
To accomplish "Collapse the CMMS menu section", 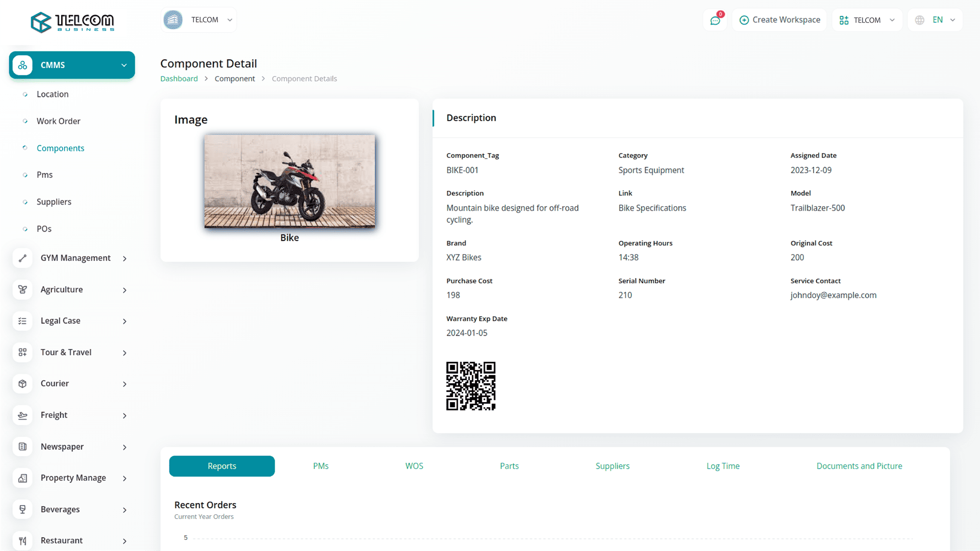I will (124, 65).
